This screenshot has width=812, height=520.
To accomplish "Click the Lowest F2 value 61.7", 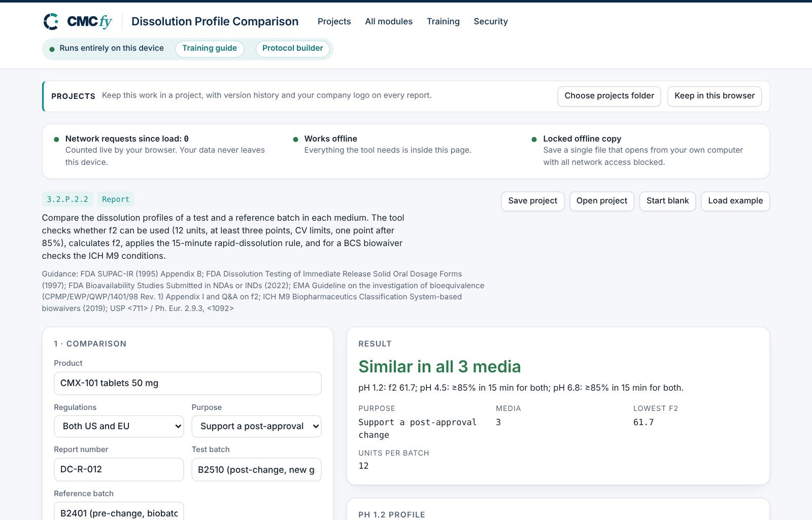I will 644,422.
